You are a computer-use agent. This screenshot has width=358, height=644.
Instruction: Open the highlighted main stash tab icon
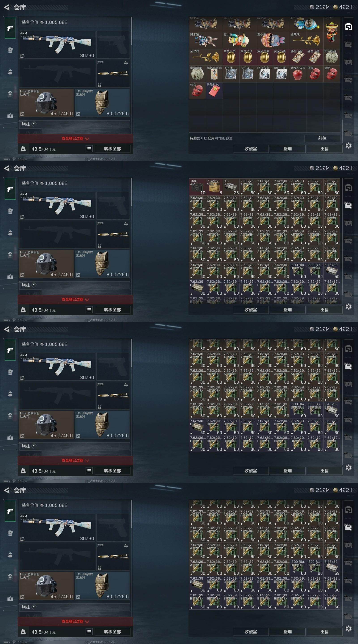[349, 27]
